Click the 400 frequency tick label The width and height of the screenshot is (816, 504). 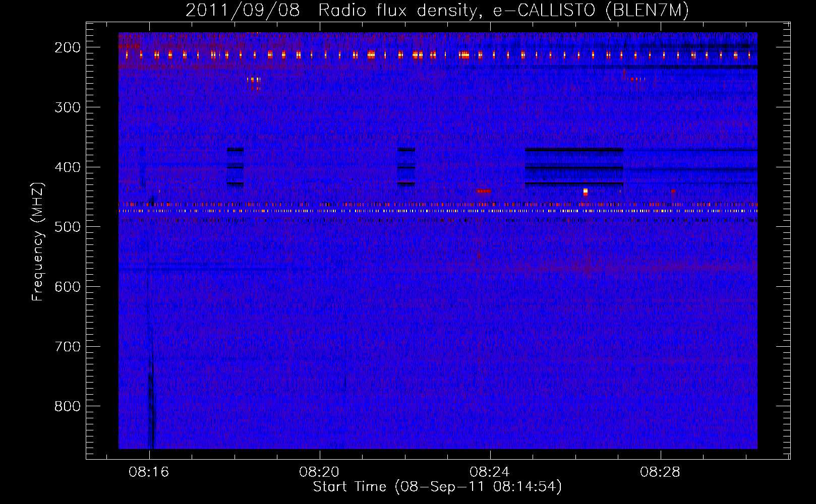(67, 167)
